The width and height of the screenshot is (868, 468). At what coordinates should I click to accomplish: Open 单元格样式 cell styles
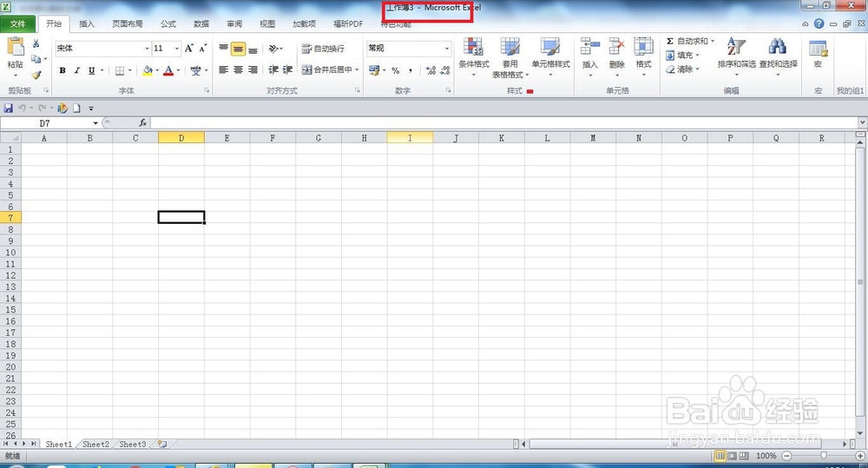(x=551, y=56)
